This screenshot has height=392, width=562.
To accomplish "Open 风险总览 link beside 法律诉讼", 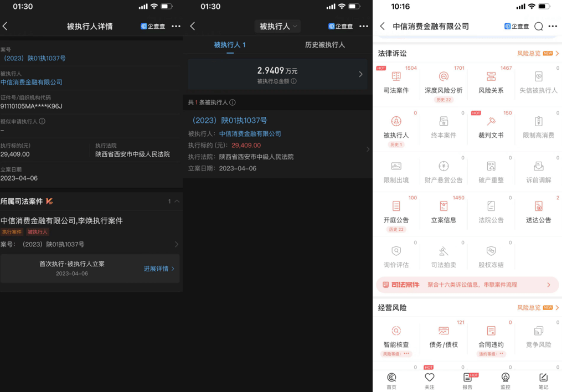I will 538,53.
